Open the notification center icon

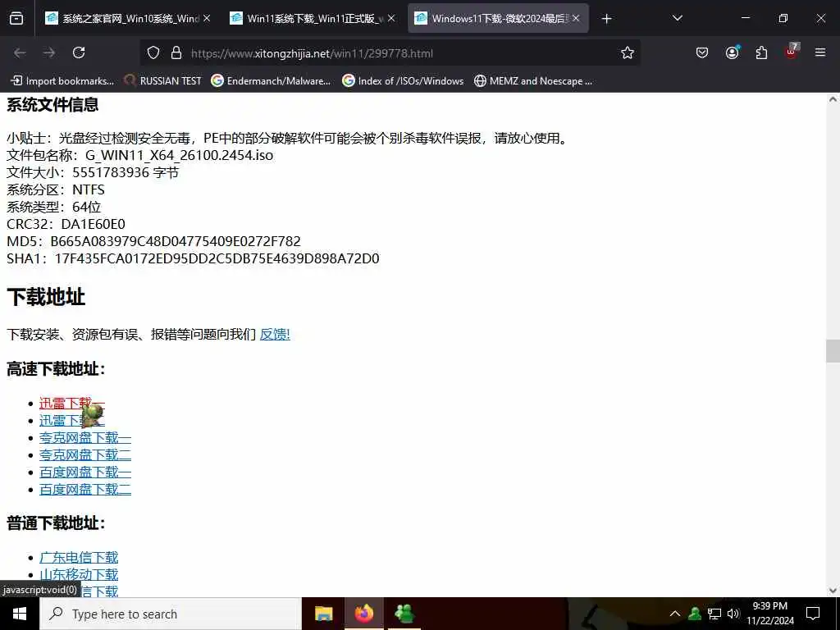point(813,614)
